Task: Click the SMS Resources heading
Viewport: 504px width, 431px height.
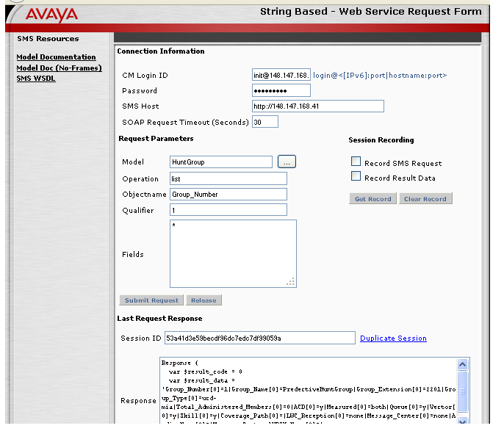Action: coord(48,38)
